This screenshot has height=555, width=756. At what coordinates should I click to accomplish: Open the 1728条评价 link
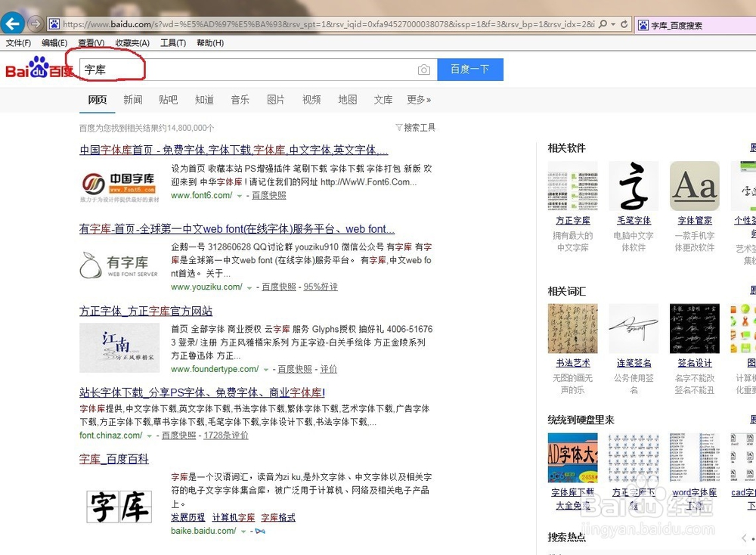(x=226, y=436)
